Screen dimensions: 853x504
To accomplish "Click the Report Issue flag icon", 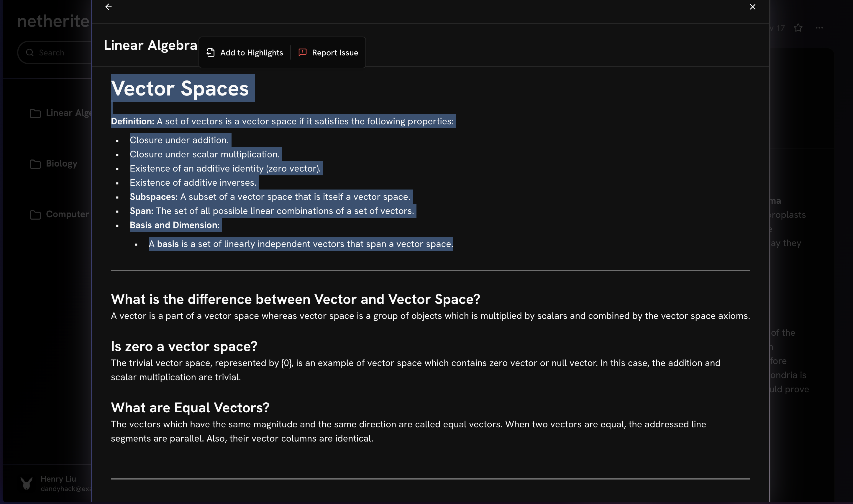I will 302,52.
